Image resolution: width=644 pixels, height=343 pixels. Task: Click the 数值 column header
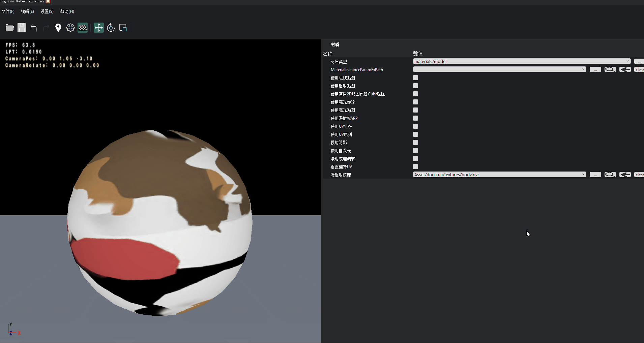click(x=418, y=54)
